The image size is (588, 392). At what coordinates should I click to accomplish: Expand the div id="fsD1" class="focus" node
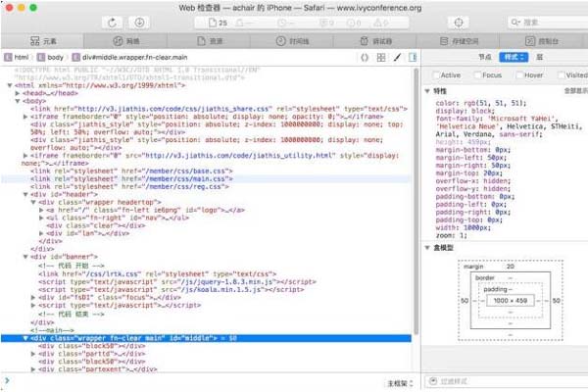(33, 297)
